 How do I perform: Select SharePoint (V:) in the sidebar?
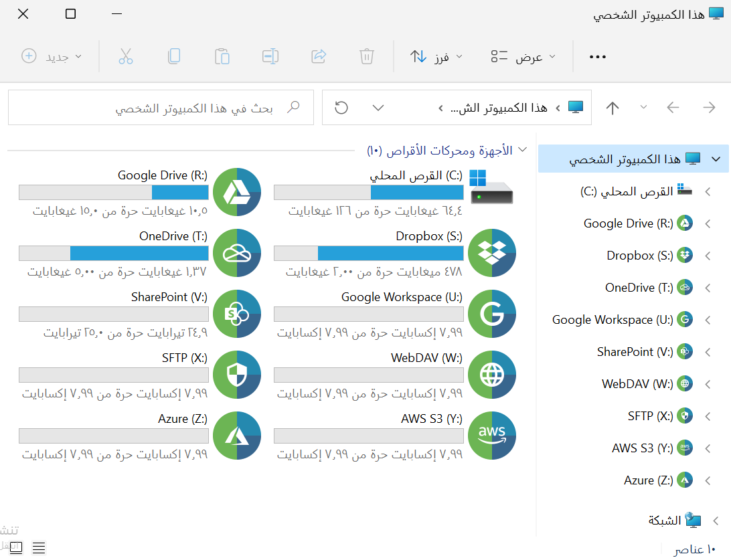[645, 352]
